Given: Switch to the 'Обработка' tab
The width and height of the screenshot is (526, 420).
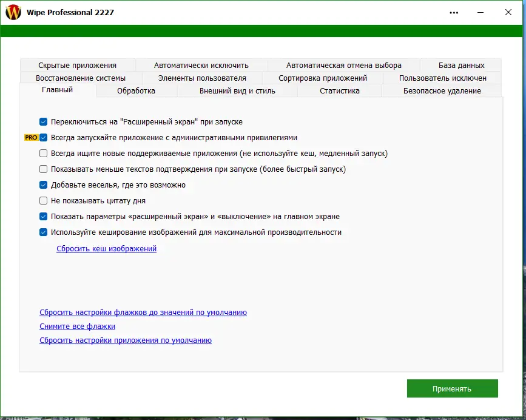Looking at the screenshot, I should tap(137, 90).
